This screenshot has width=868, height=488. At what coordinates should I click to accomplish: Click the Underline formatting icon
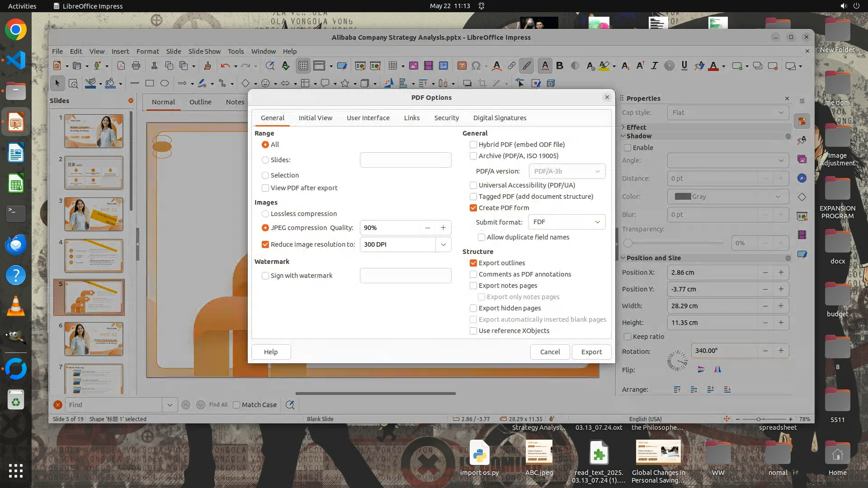click(x=684, y=66)
